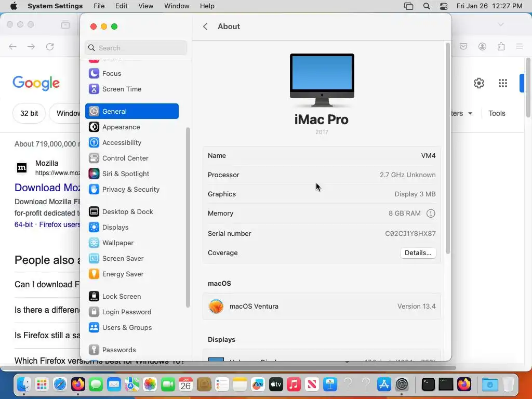Open Maps from the Dock
The width and height of the screenshot is (532, 399).
[x=132, y=384]
